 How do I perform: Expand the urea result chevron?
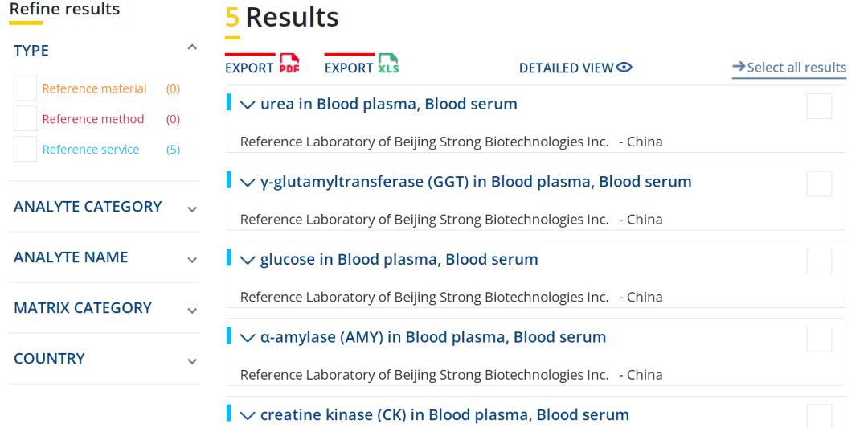point(248,105)
